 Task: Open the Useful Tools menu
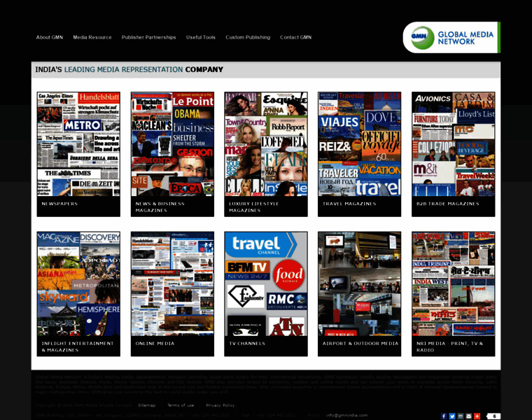click(201, 37)
